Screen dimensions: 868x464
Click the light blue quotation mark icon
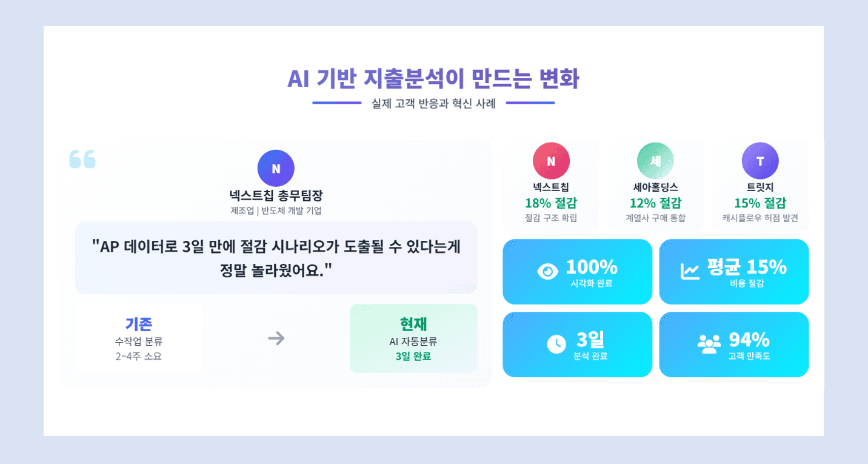click(82, 159)
